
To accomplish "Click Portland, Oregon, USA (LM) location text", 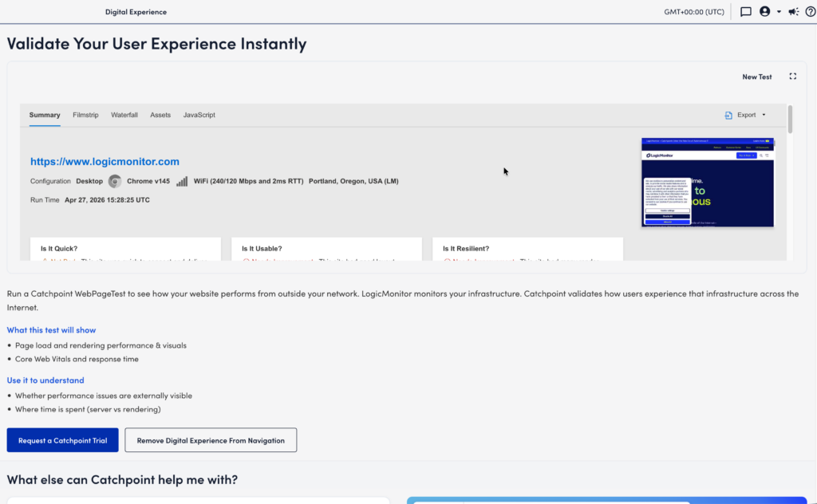I will pyautogui.click(x=353, y=181).
